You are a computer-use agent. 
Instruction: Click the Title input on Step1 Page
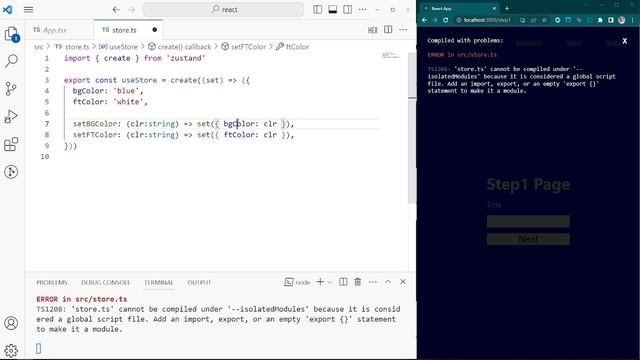coord(528,221)
